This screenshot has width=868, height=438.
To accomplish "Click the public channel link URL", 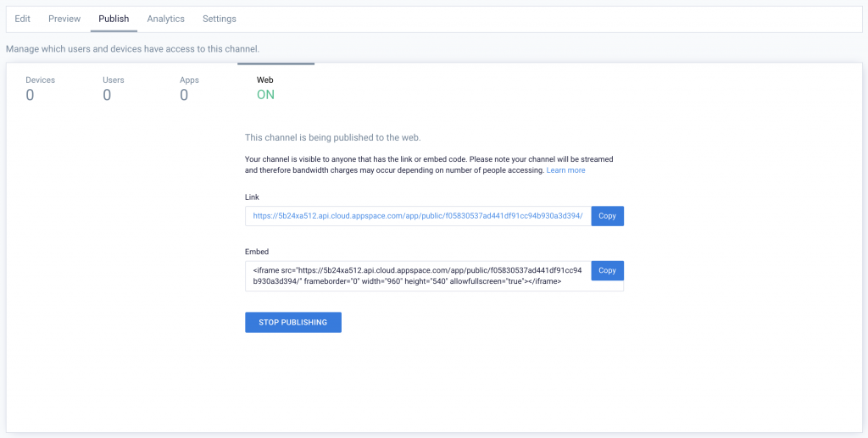I will pyautogui.click(x=418, y=216).
